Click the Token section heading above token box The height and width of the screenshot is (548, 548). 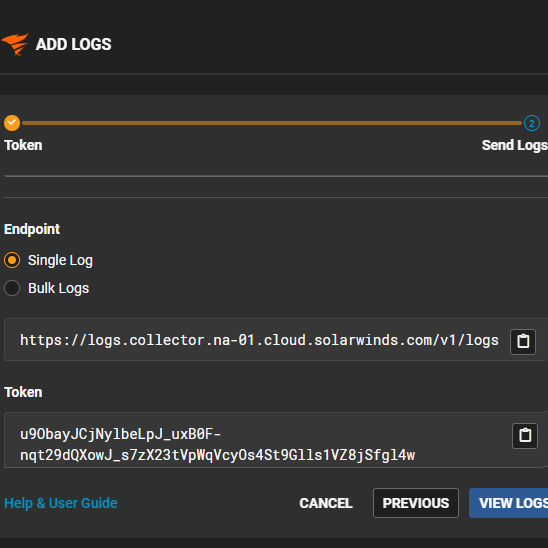pos(23,392)
